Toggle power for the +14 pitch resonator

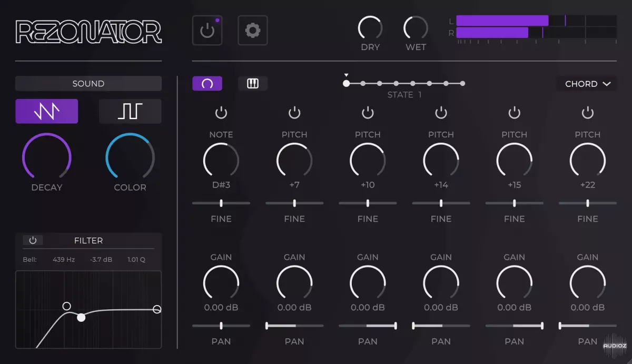pos(441,112)
